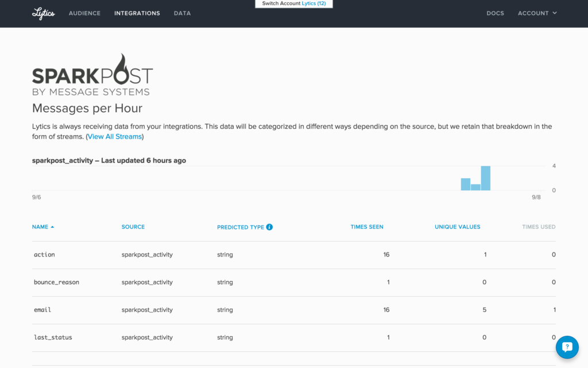
Task: Click sparkpost_activity source in action row
Action: click(147, 255)
